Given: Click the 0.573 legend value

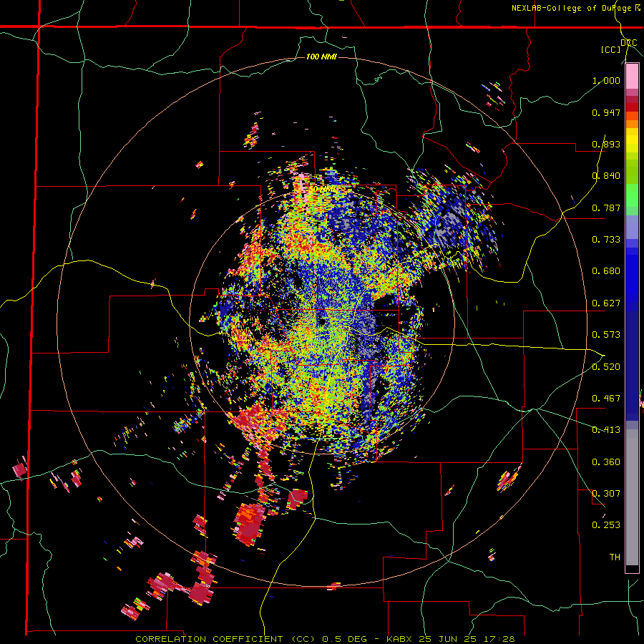Looking at the screenshot, I should click(606, 335).
